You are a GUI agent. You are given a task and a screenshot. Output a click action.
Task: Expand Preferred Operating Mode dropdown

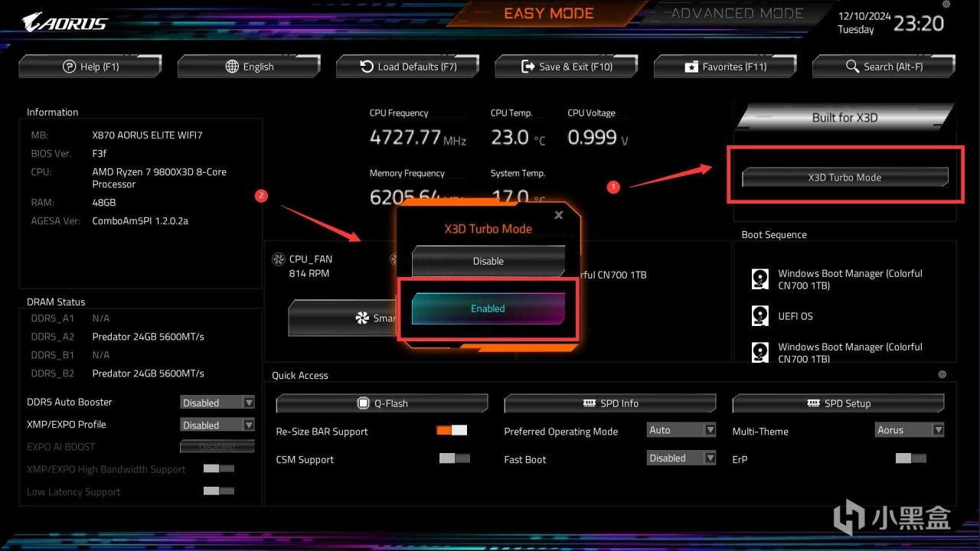tap(681, 430)
